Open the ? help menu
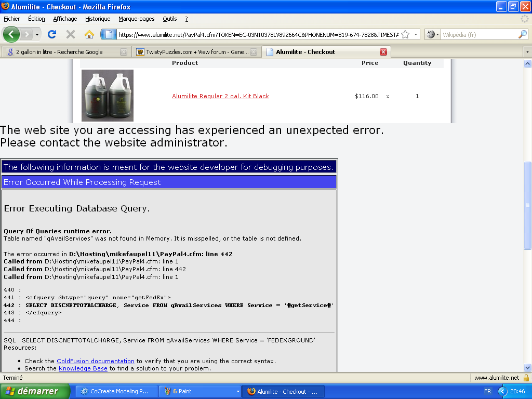This screenshot has width=532, height=399. click(187, 19)
